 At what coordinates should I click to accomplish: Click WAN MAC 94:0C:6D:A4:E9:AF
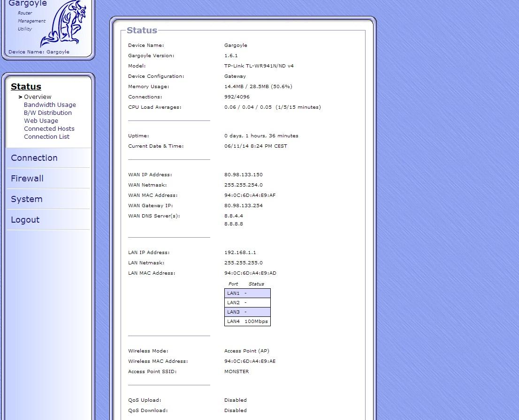pos(250,195)
